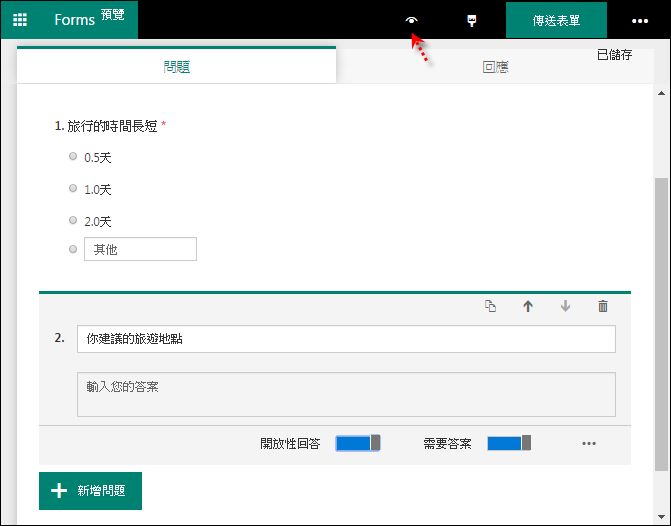Delete question 2 with the trash icon
This screenshot has height=526, width=671.
603,306
